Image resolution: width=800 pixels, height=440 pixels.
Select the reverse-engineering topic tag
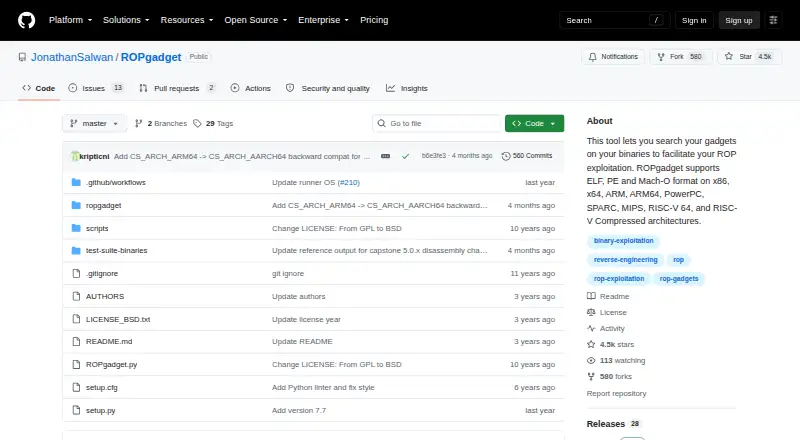626,260
